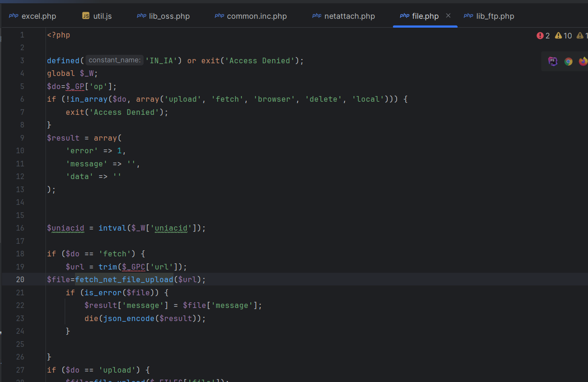Select the active file.php tab label
588x382 pixels.
click(425, 16)
